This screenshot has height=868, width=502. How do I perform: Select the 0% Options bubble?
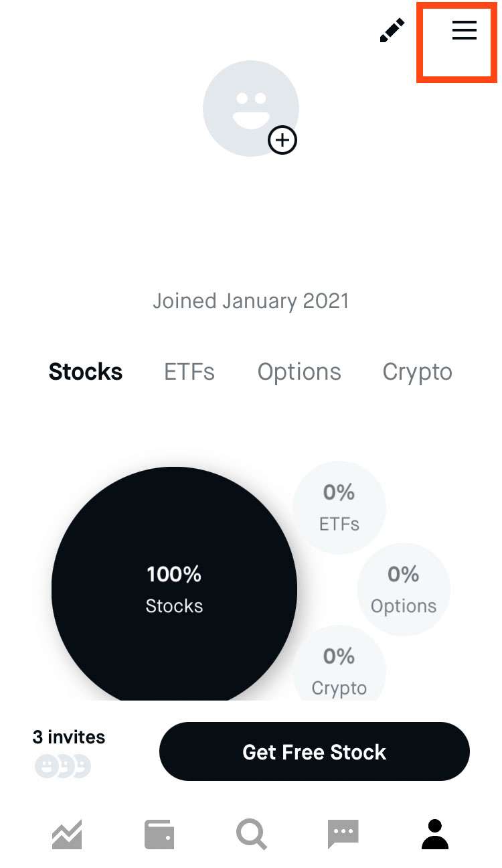click(x=404, y=589)
